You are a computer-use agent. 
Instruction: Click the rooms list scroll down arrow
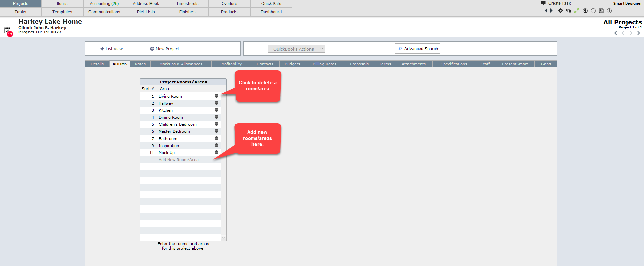224,238
